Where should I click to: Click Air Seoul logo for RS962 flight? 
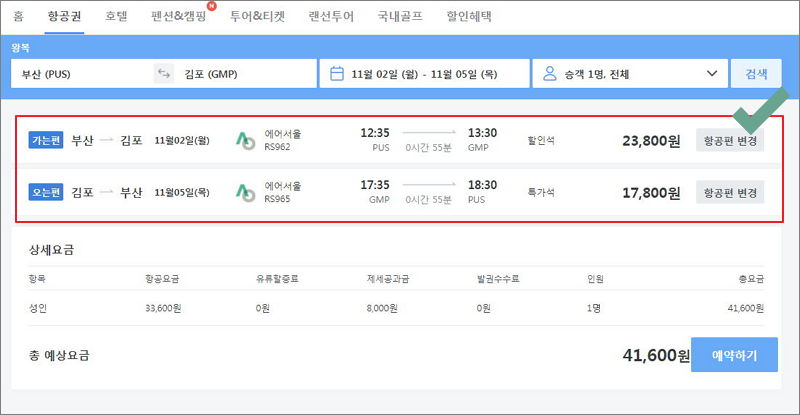click(x=245, y=140)
